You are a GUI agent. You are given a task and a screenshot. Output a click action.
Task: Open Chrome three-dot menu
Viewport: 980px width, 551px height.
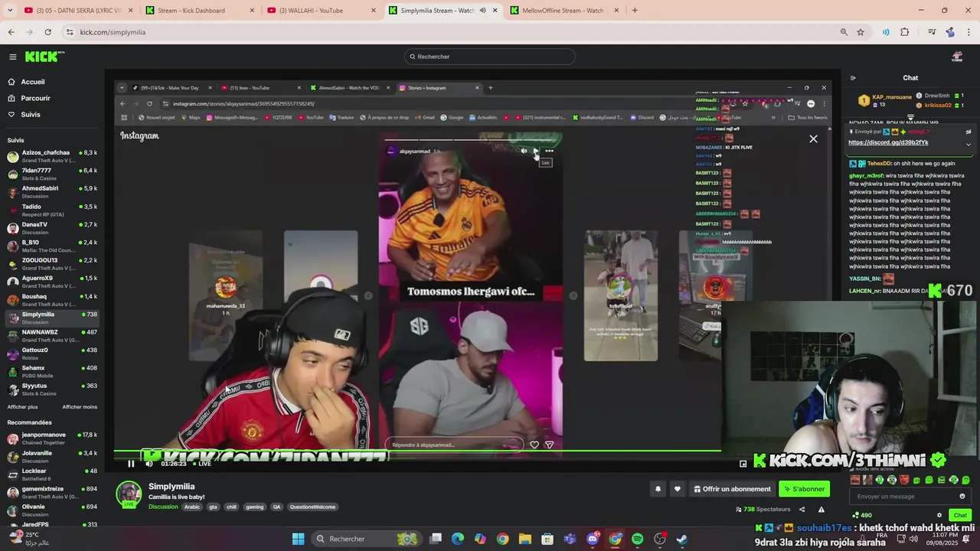pyautogui.click(x=969, y=32)
